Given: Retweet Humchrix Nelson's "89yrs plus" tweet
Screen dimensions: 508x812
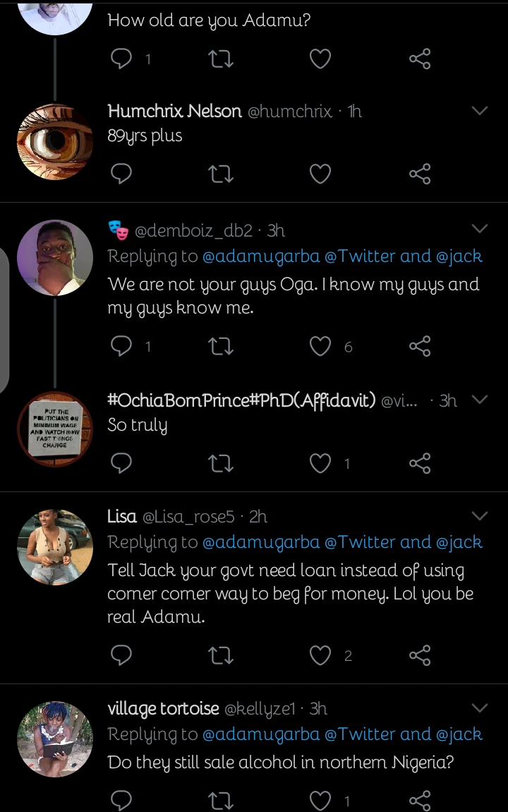Looking at the screenshot, I should (222, 174).
